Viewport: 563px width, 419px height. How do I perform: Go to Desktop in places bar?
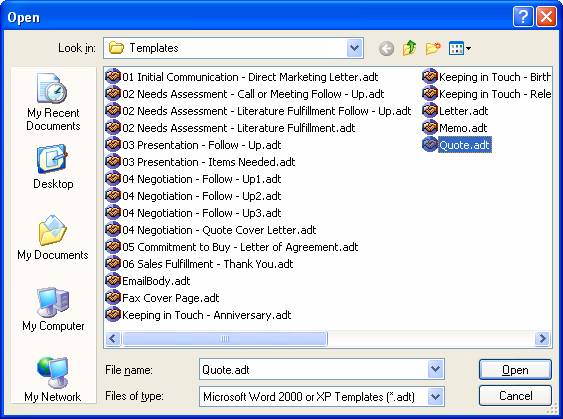pyautogui.click(x=53, y=167)
